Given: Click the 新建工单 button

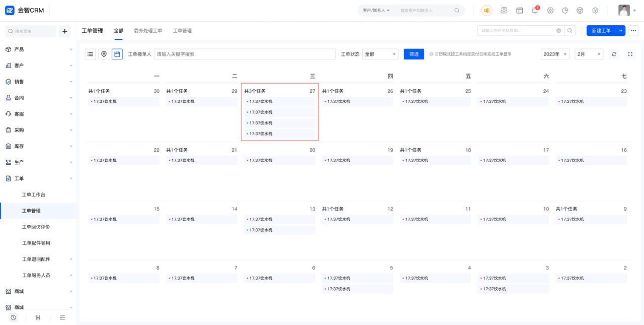Looking at the screenshot, I should pos(601,31).
